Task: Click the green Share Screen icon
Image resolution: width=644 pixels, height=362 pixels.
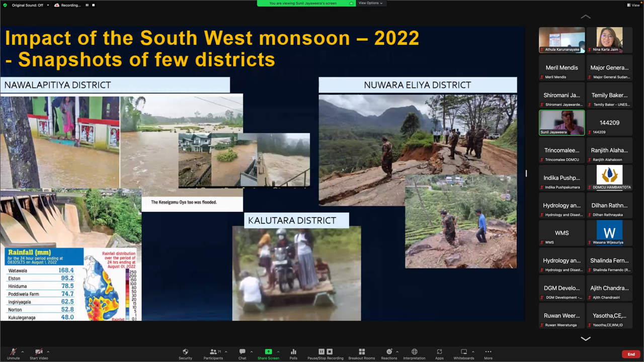Action: point(268,352)
